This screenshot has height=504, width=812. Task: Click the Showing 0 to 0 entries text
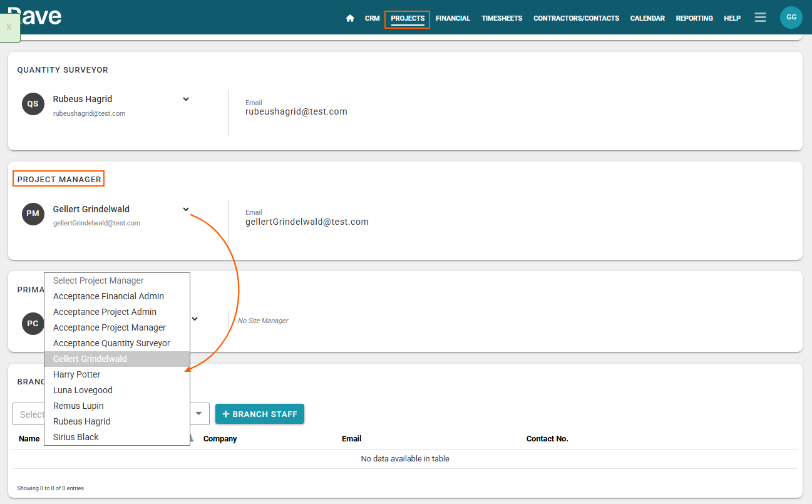tap(51, 488)
